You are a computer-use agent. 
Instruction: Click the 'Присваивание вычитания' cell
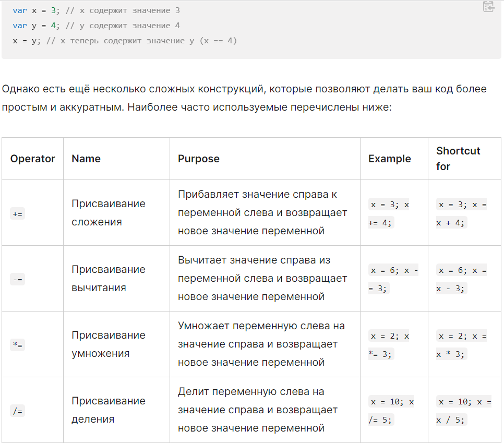(109, 279)
